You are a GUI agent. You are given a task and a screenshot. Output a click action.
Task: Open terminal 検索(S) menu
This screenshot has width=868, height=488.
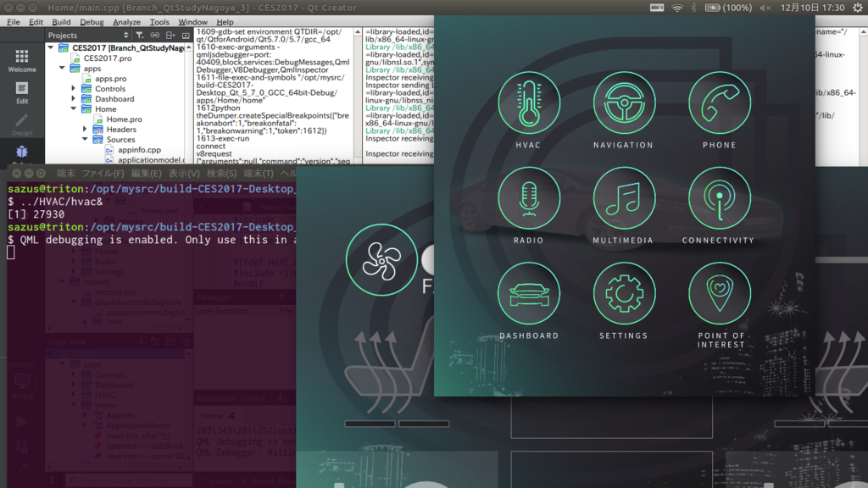pyautogui.click(x=221, y=173)
